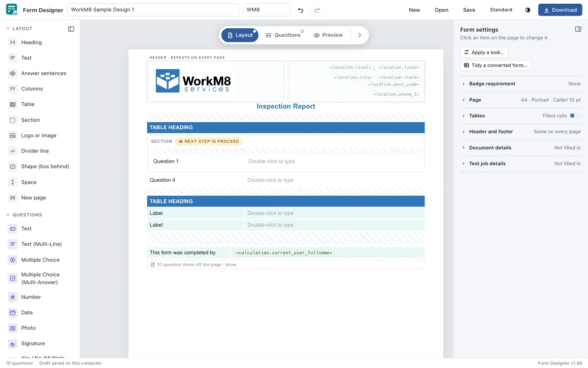Expand Test job details row
Image resolution: width=588 pixels, height=368 pixels.
(x=521, y=163)
